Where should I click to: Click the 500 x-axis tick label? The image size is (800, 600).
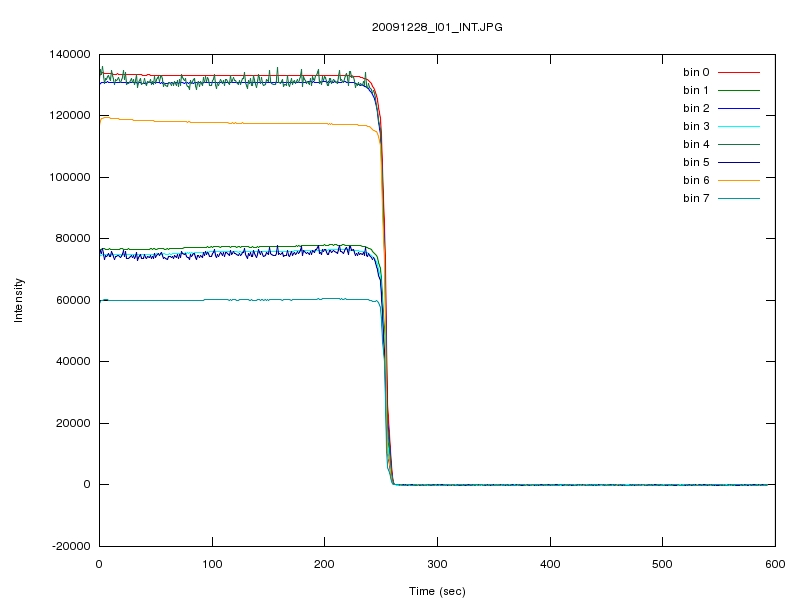[x=662, y=564]
